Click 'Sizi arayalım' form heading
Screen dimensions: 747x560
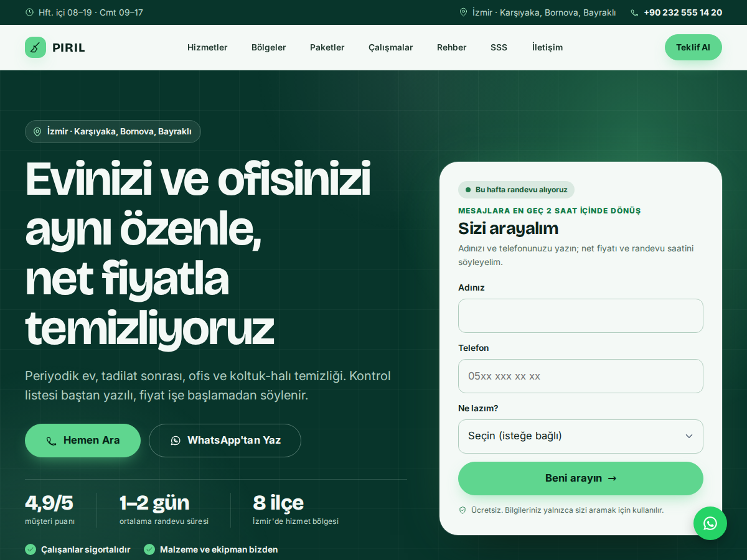click(x=508, y=228)
